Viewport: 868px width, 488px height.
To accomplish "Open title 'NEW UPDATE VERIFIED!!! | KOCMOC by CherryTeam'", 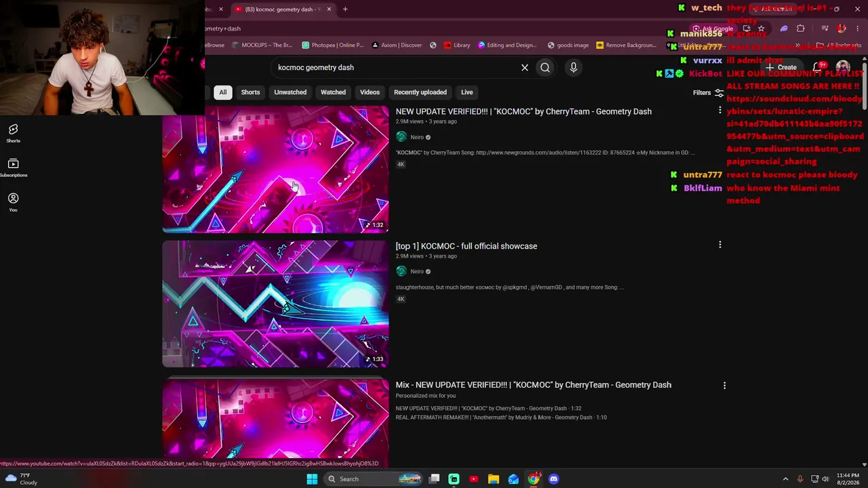I will tap(524, 111).
